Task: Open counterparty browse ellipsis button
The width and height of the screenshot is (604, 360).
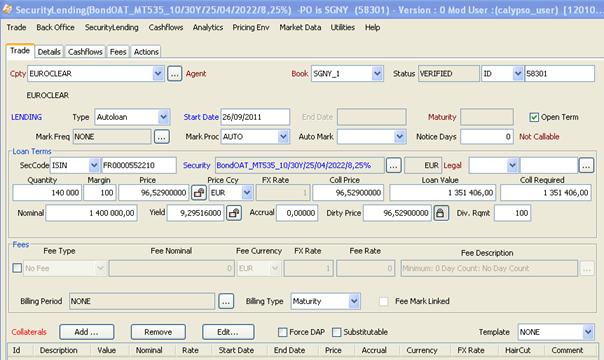Action: tap(174, 74)
